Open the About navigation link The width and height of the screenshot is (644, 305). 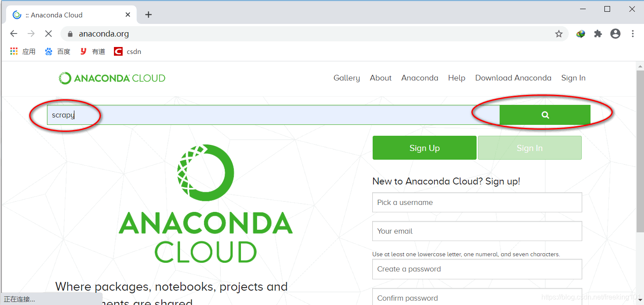coord(380,78)
